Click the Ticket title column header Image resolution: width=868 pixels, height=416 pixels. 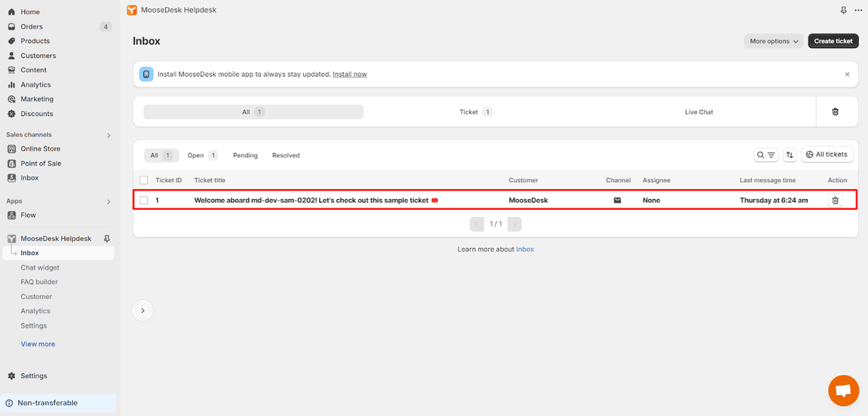210,180
